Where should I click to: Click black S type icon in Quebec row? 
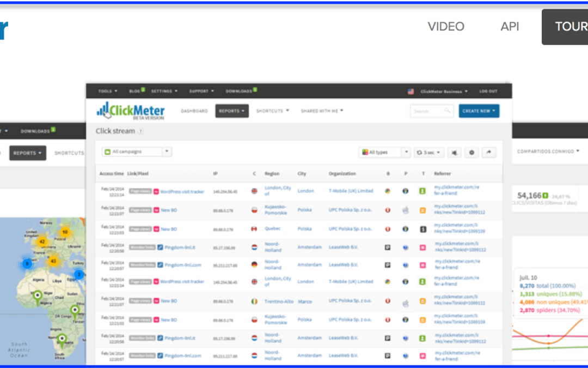[423, 229]
